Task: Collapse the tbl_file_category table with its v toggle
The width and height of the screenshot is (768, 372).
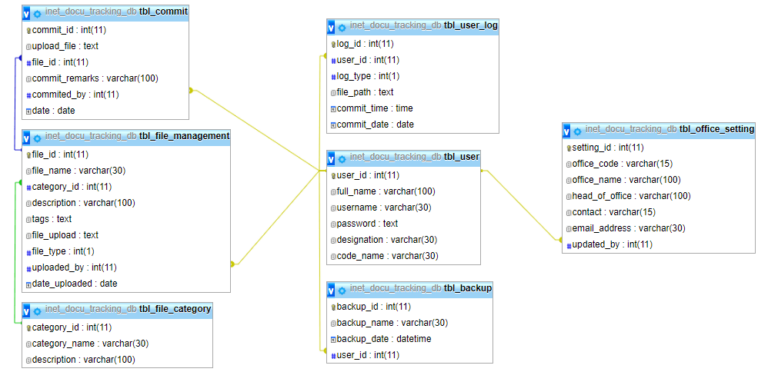Action: point(26,309)
